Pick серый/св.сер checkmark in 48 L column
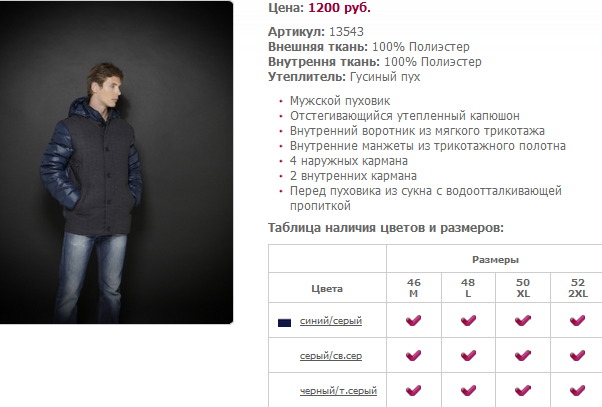This screenshot has width=602, height=407. 467,355
